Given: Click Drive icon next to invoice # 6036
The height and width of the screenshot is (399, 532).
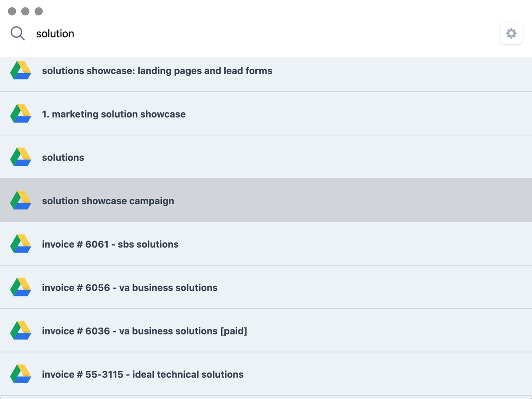Looking at the screenshot, I should 21,331.
